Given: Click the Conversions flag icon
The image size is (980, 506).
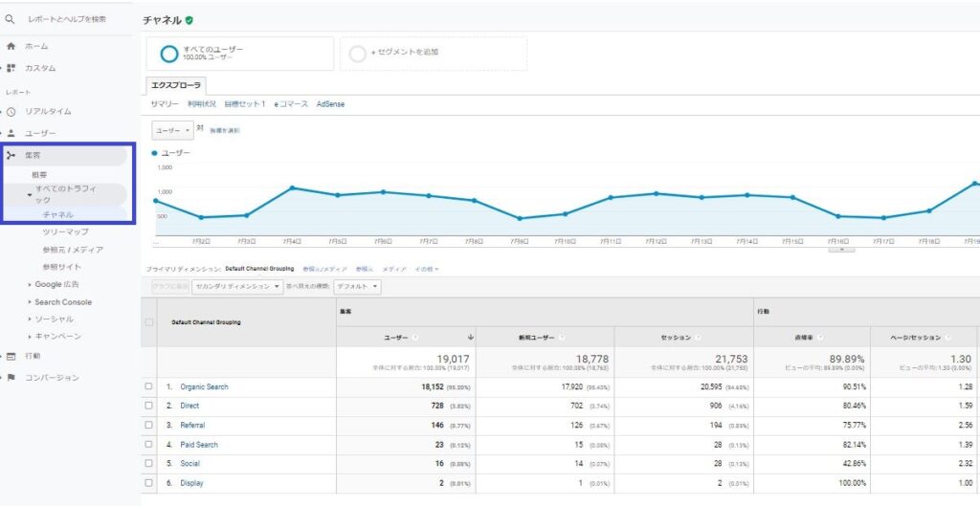Looking at the screenshot, I should [11, 377].
